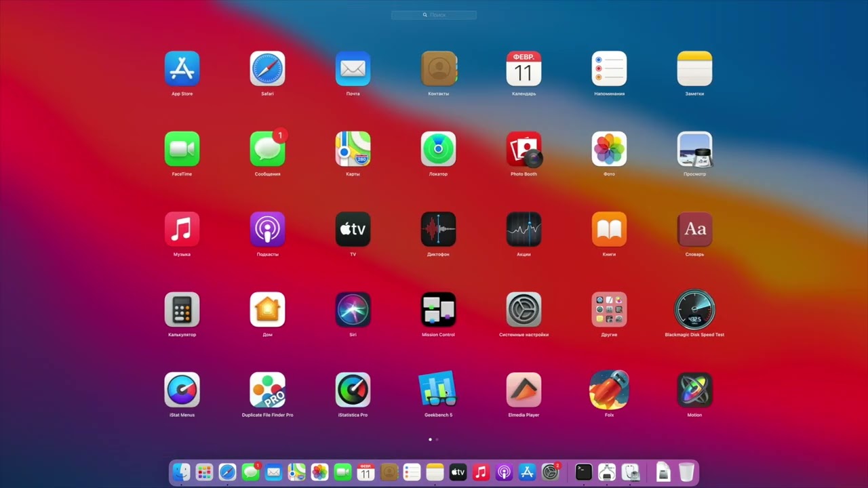Open Системные настройки in Launchpad grid
The height and width of the screenshot is (488, 868).
[524, 309]
